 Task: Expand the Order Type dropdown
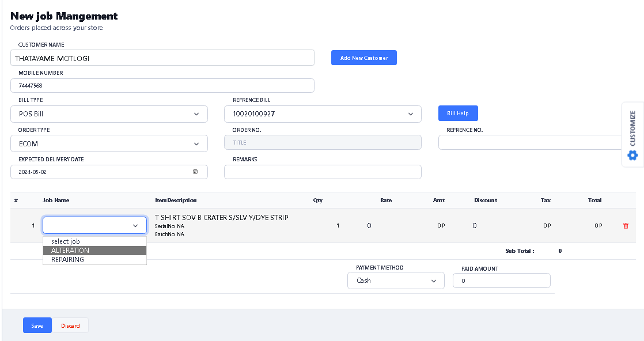(x=109, y=144)
